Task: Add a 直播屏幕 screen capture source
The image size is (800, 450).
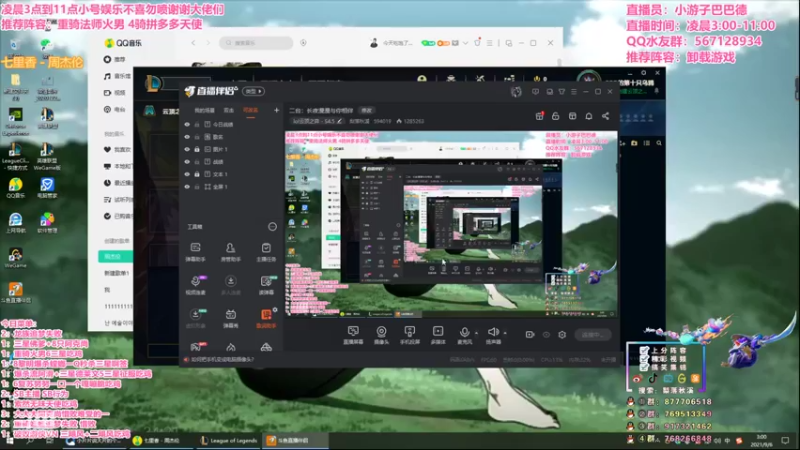Action: 353,335
